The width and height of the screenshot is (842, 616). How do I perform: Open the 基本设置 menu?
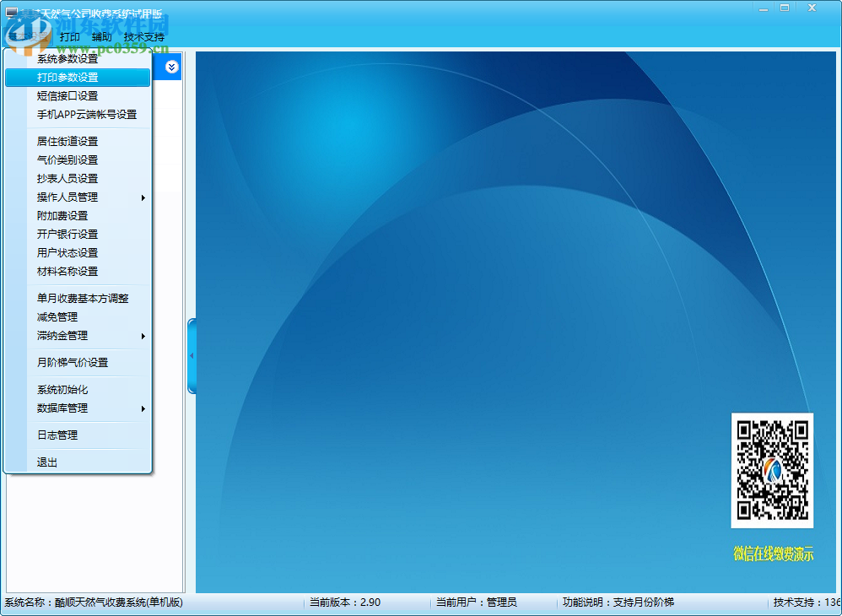[x=27, y=36]
